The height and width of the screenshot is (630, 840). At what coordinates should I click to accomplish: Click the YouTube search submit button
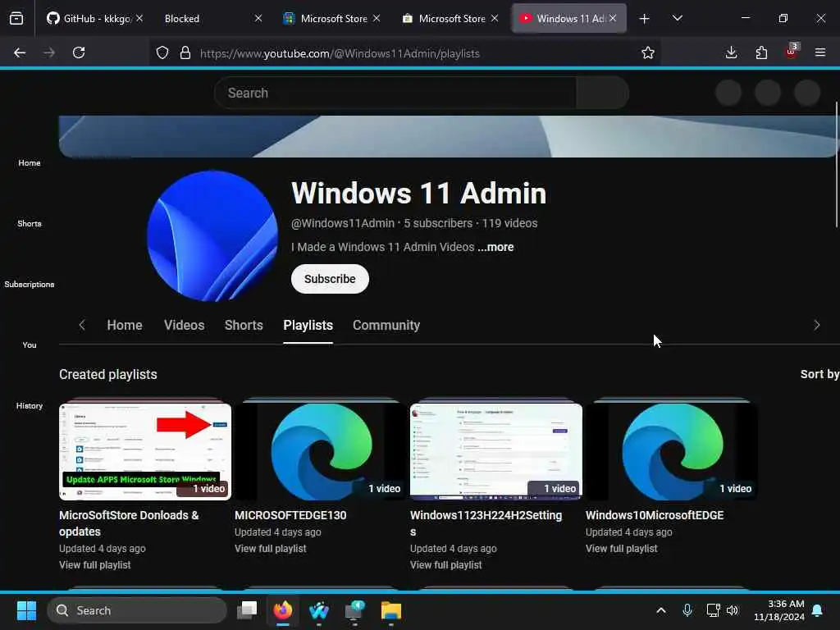603,93
